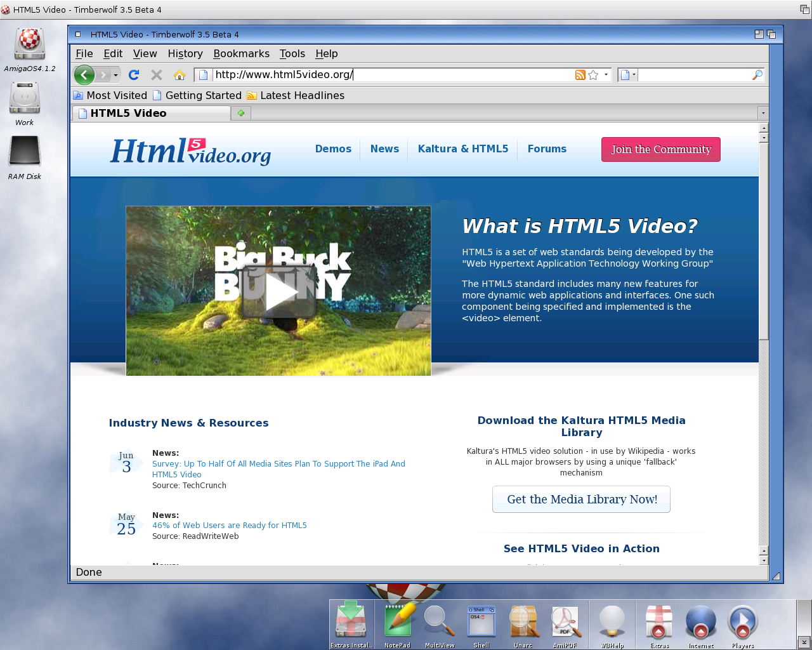Image resolution: width=812 pixels, height=650 pixels.
Task: Open the RAM Disk icon
Action: [25, 157]
